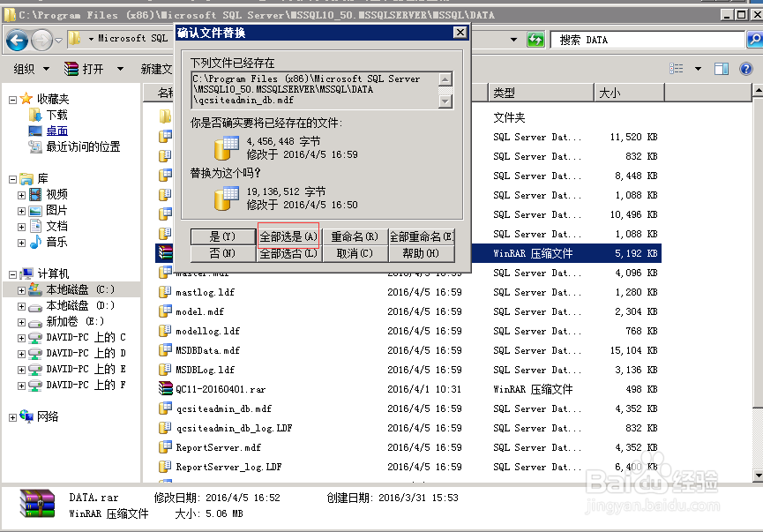
Task: Click the blue back navigation arrow
Action: [x=18, y=39]
